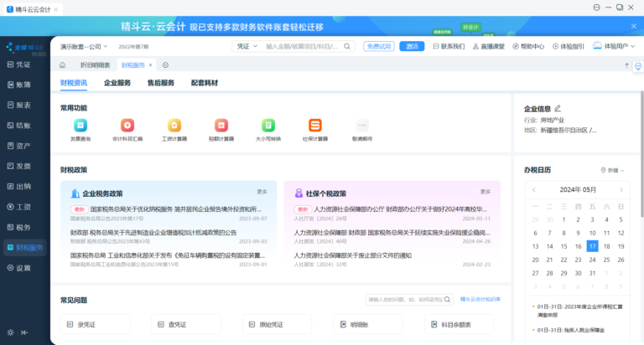Switch to the 折旧明细表 tab
The image size is (644, 345).
tap(95, 64)
